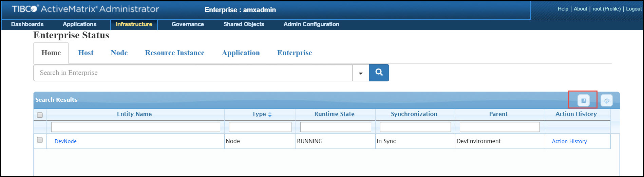Open the Infrastructure menu
This screenshot has height=177, width=644.
(x=134, y=24)
